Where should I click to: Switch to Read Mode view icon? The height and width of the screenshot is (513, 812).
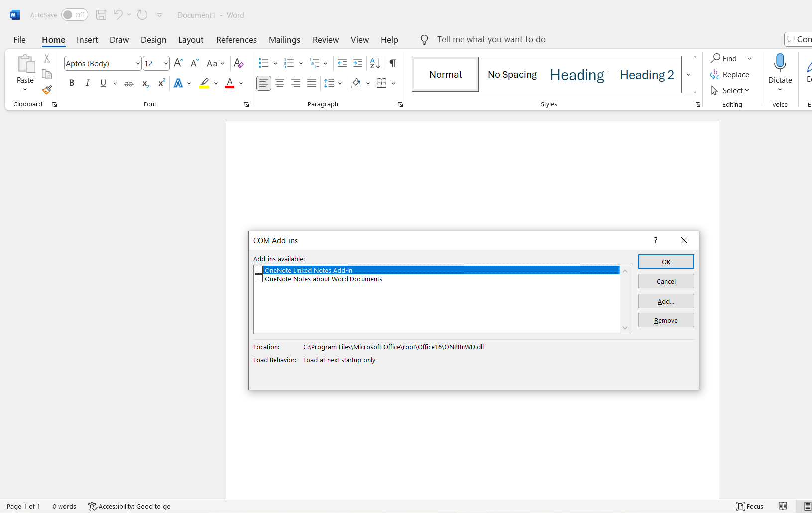[783, 506]
